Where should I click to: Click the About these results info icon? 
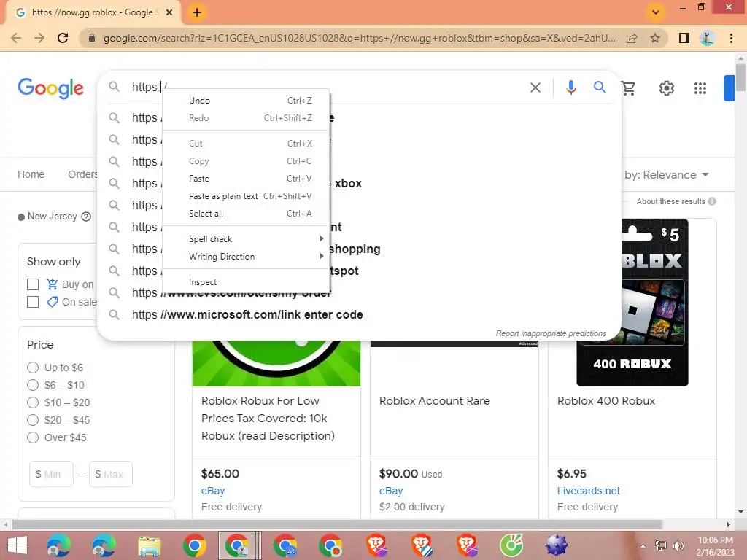tap(712, 201)
